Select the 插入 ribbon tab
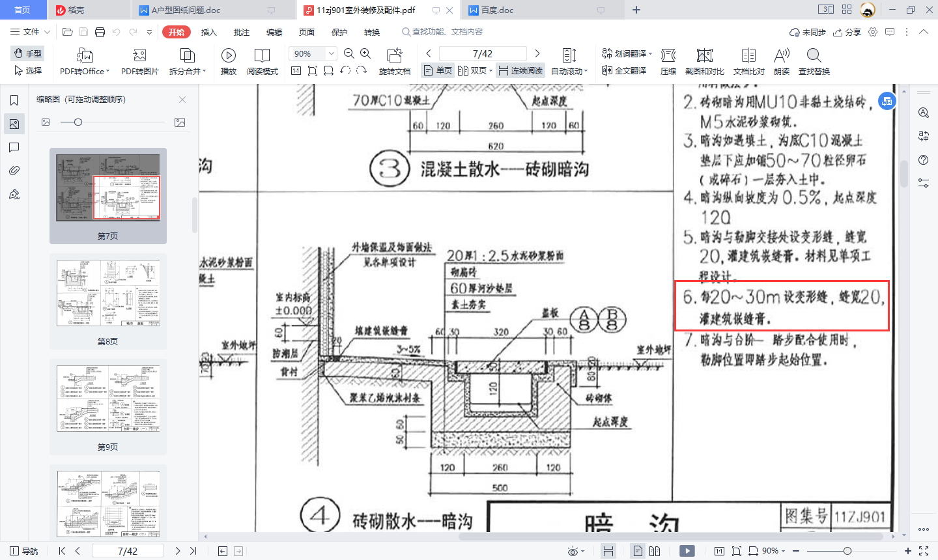This screenshot has width=938, height=560. (x=208, y=32)
